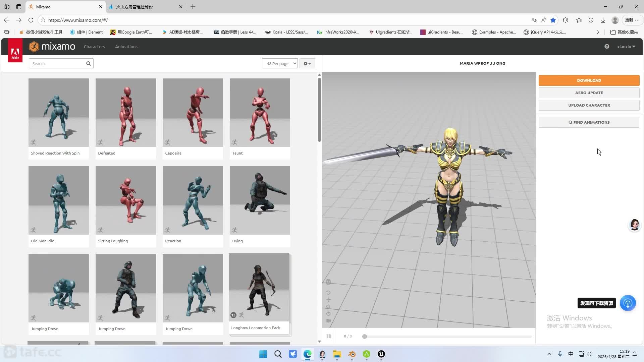Click the browser address bar
This screenshot has height=362, width=644.
coord(285,20)
